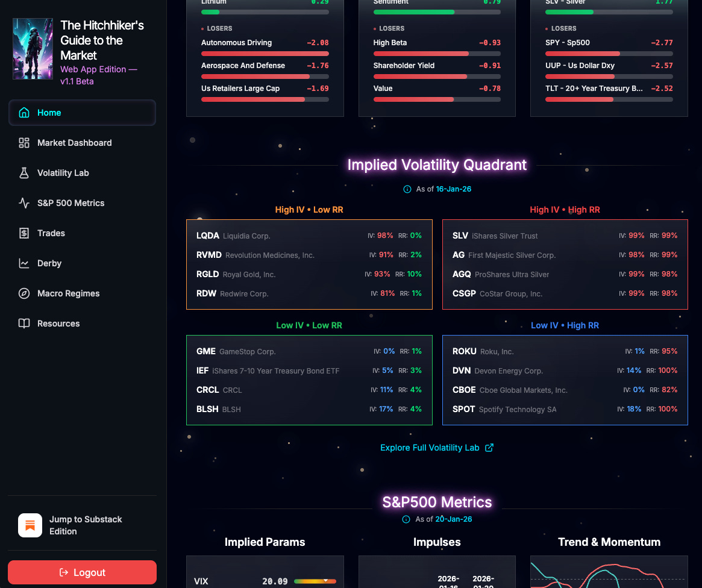Select the AG First Majestic Silver row
This screenshot has width=702, height=588.
[565, 255]
